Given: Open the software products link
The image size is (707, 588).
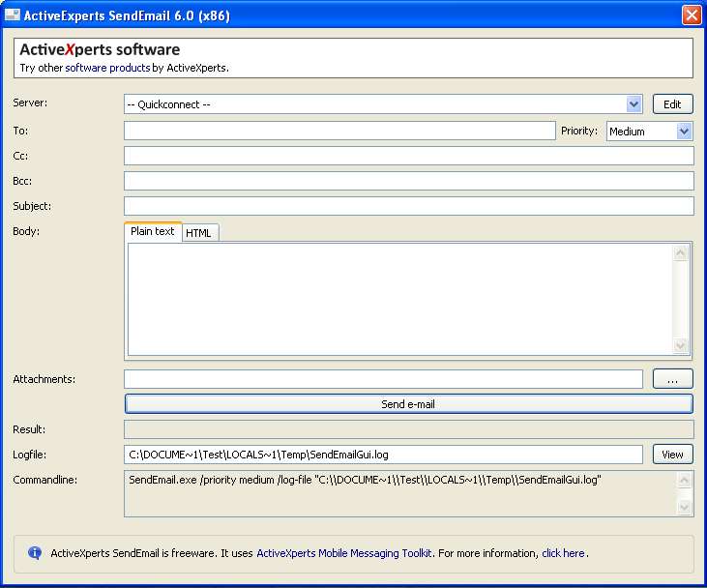Looking at the screenshot, I should [x=107, y=68].
